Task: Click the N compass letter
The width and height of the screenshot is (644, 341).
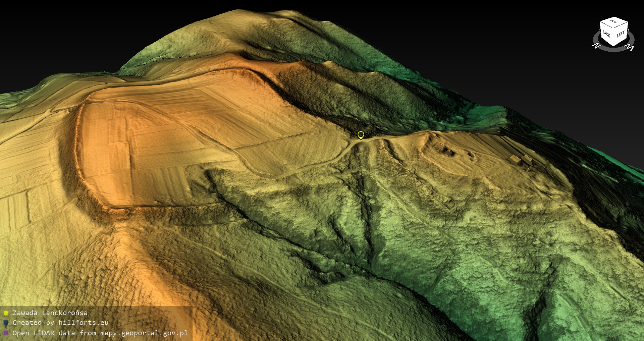Action: click(x=596, y=46)
